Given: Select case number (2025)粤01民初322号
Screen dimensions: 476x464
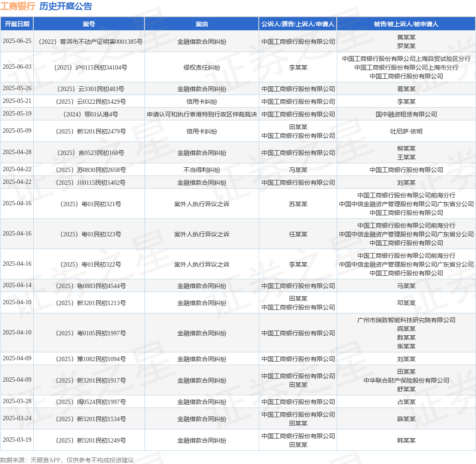Looking at the screenshot, I should click(91, 265).
